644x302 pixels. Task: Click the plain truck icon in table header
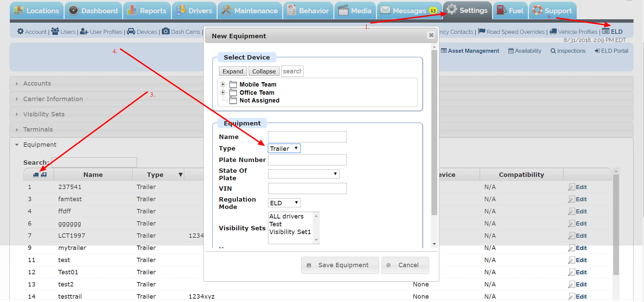pos(36,175)
